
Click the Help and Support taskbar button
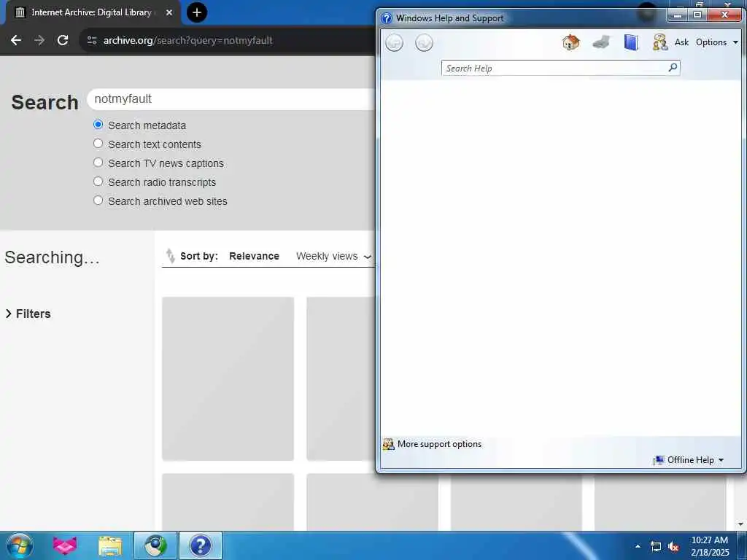tap(201, 545)
